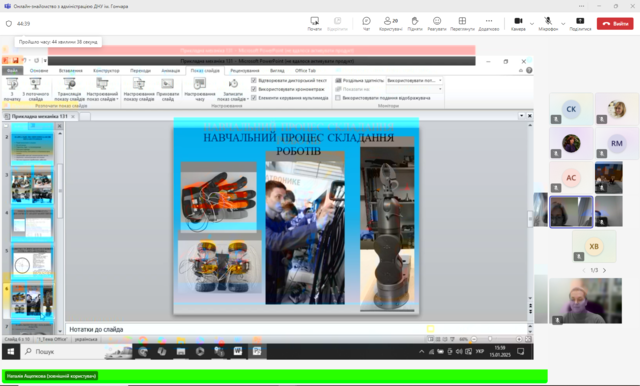Open Настроювання показу слайдів settings
This screenshot has width=640, height=386.
[x=139, y=89]
